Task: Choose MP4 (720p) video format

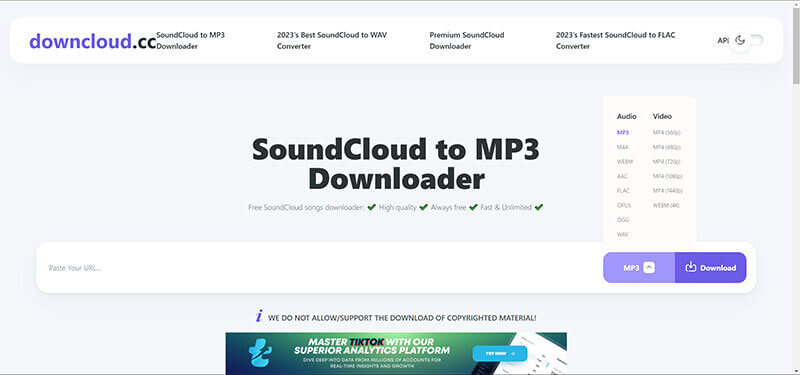Action: click(666, 162)
